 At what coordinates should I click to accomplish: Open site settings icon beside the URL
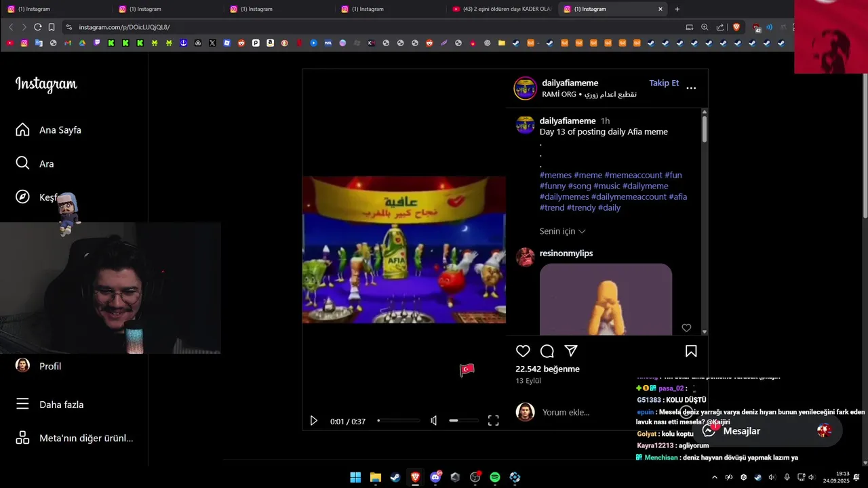coord(68,27)
